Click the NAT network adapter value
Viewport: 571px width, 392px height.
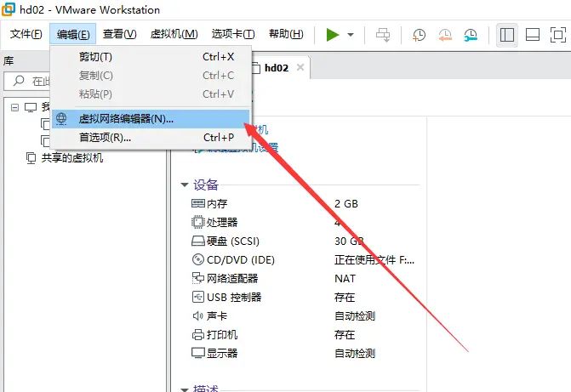345,279
